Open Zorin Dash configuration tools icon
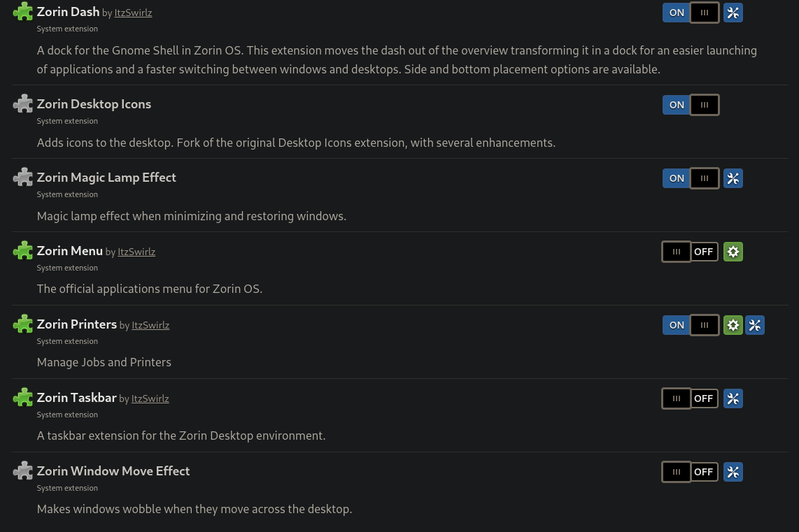Screen dimensions: 799x532 (x=733, y=13)
